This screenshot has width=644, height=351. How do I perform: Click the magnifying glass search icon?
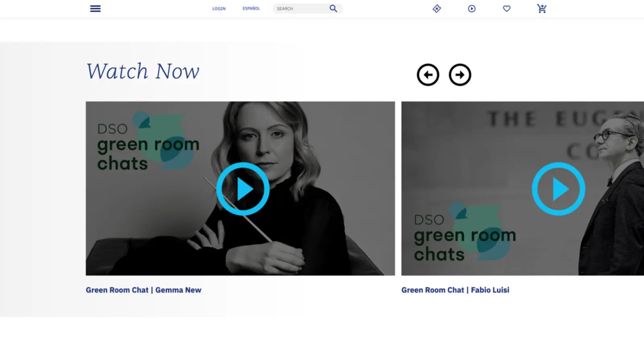333,8
